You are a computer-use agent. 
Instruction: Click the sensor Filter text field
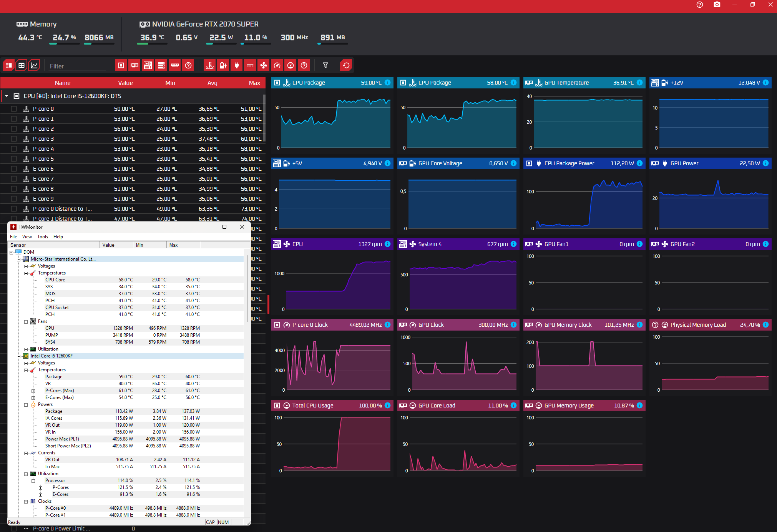coord(77,66)
